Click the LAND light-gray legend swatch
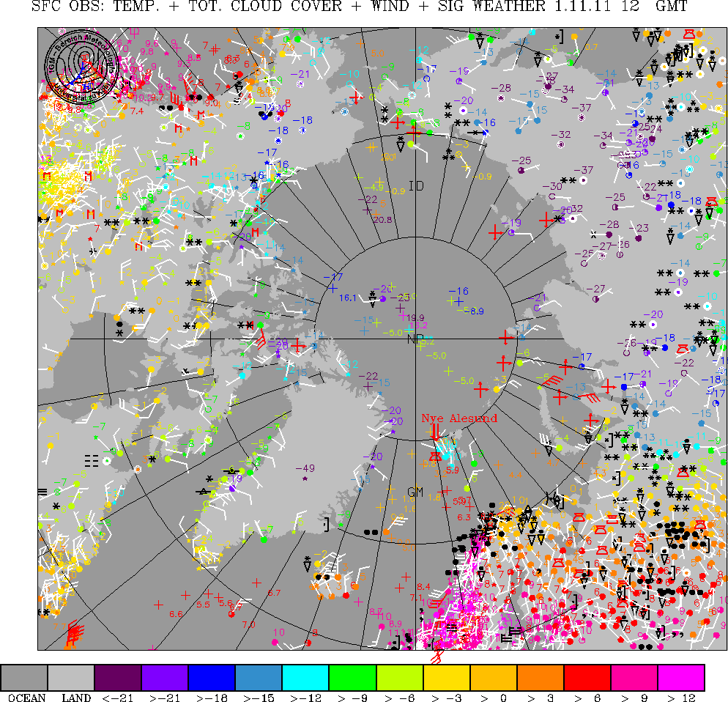 (x=71, y=678)
